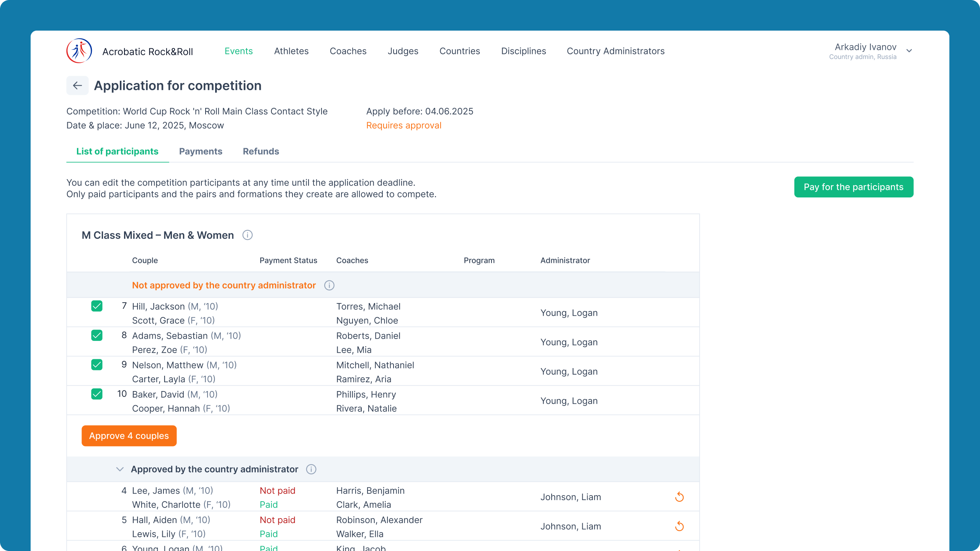
Task: Click info icon next to M Class Mixed
Action: pyautogui.click(x=248, y=235)
